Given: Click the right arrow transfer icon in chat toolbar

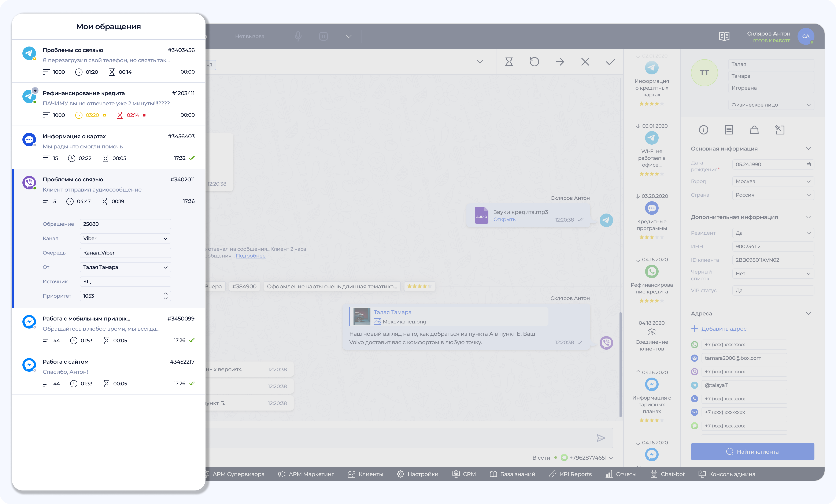Looking at the screenshot, I should pos(560,62).
